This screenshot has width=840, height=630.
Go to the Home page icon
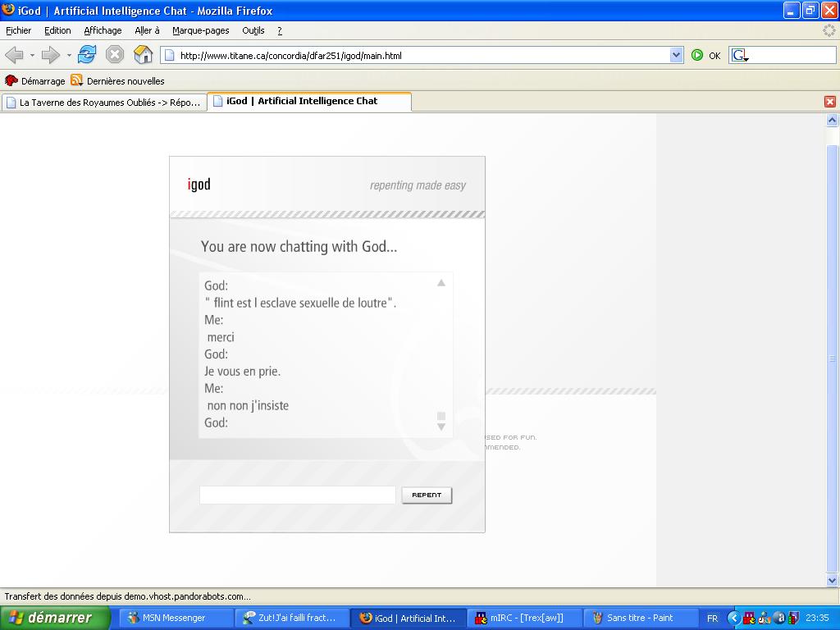(x=143, y=55)
